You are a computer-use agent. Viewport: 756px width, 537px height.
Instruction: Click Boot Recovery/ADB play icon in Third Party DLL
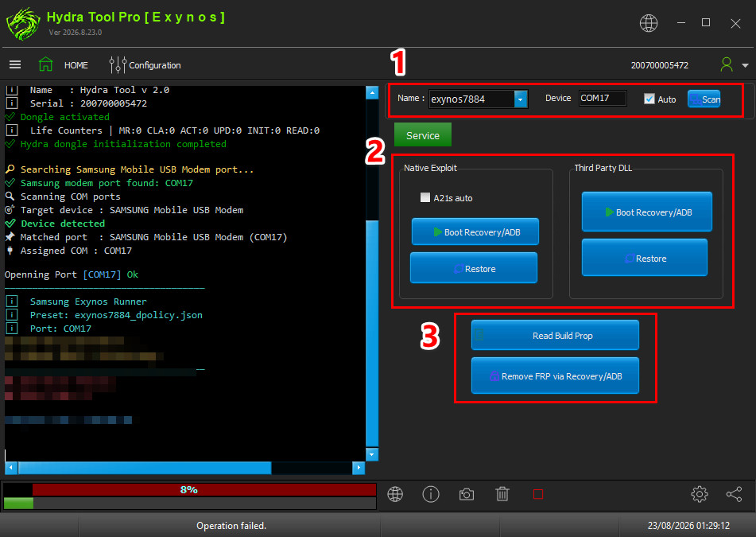(x=610, y=212)
